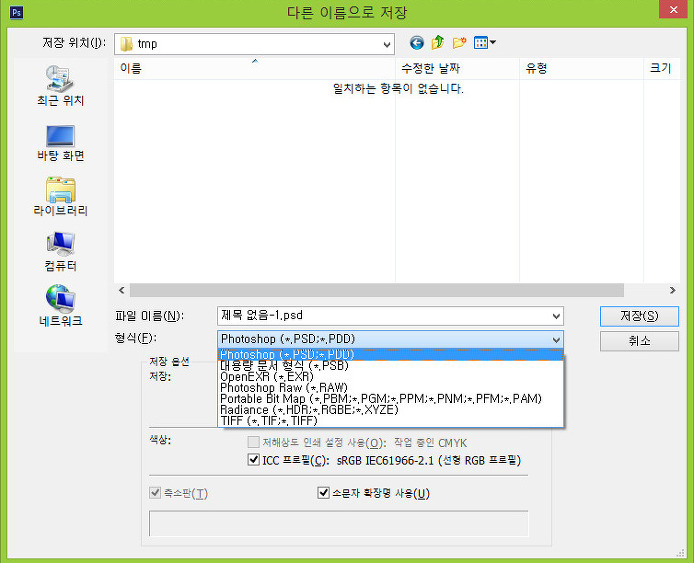
Task: Go back to last visited folder
Action: point(416,43)
